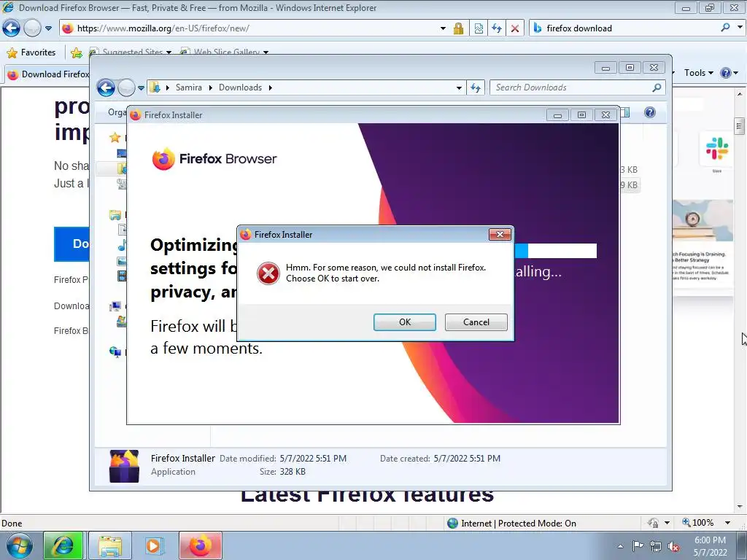The image size is (747, 560).
Task: Click the Favorites star in Explorer navigation pane
Action: click(x=115, y=138)
